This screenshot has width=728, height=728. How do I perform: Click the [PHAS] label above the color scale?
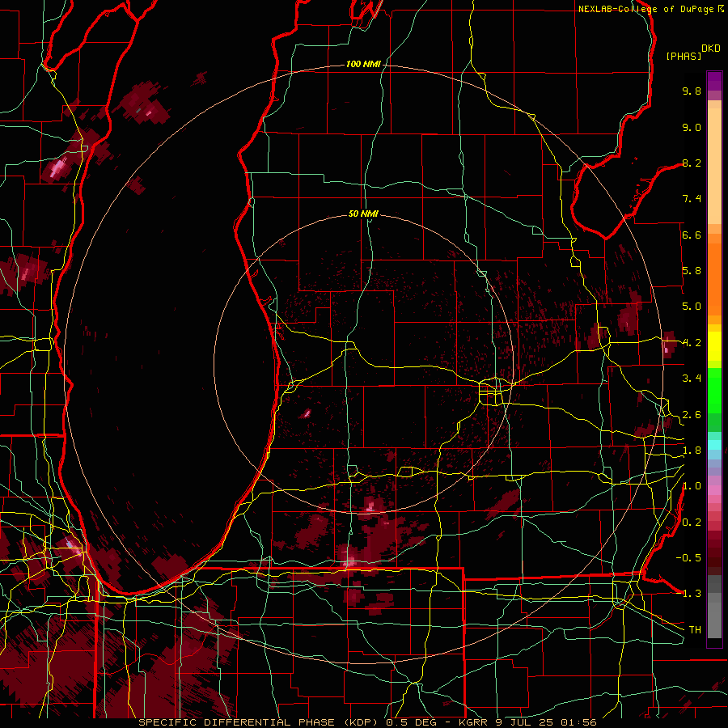(x=684, y=56)
